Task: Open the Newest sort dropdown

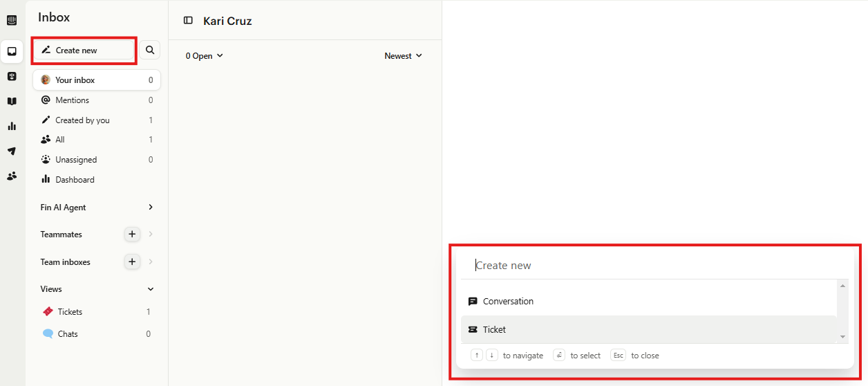Action: point(403,56)
